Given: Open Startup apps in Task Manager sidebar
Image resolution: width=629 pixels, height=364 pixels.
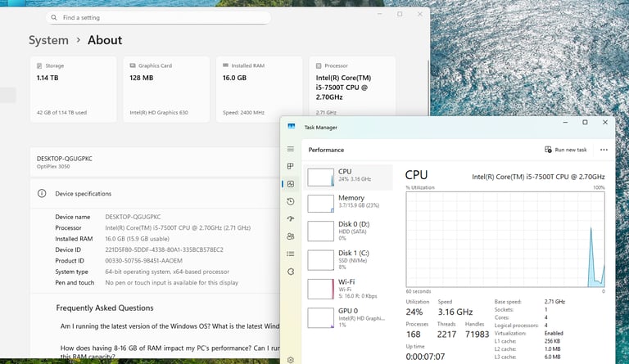Looking at the screenshot, I should pos(291,218).
